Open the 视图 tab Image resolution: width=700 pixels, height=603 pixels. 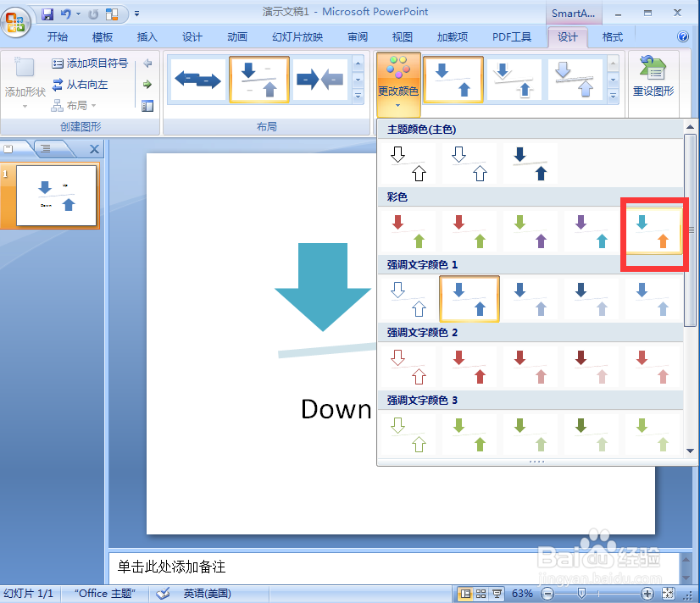click(403, 37)
